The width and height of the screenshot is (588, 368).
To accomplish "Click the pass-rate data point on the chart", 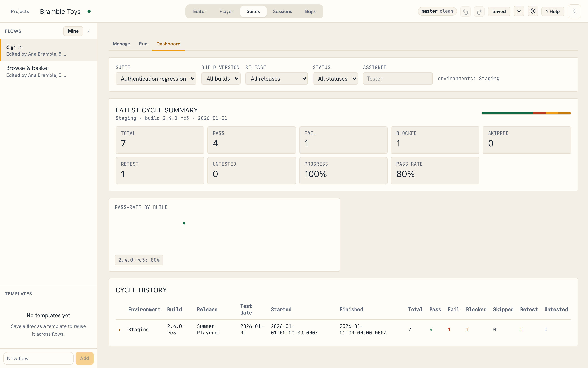I will (184, 223).
